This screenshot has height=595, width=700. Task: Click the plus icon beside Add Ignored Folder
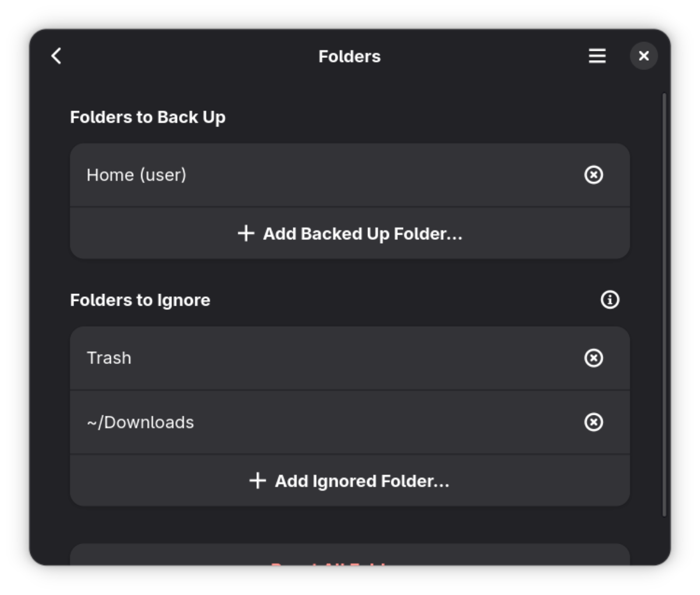(x=258, y=481)
